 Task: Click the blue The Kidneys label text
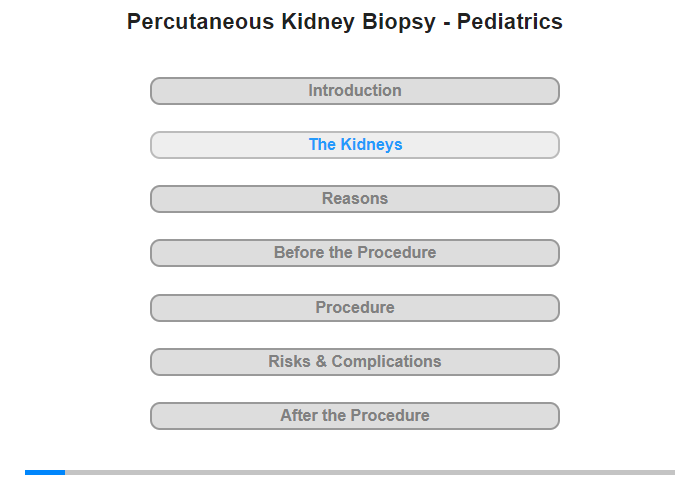(355, 145)
